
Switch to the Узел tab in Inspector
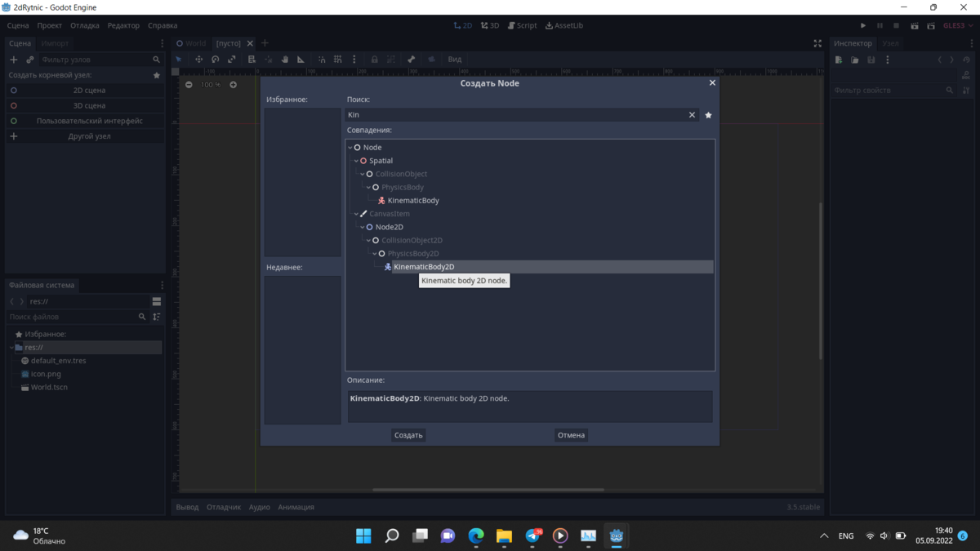coord(890,43)
